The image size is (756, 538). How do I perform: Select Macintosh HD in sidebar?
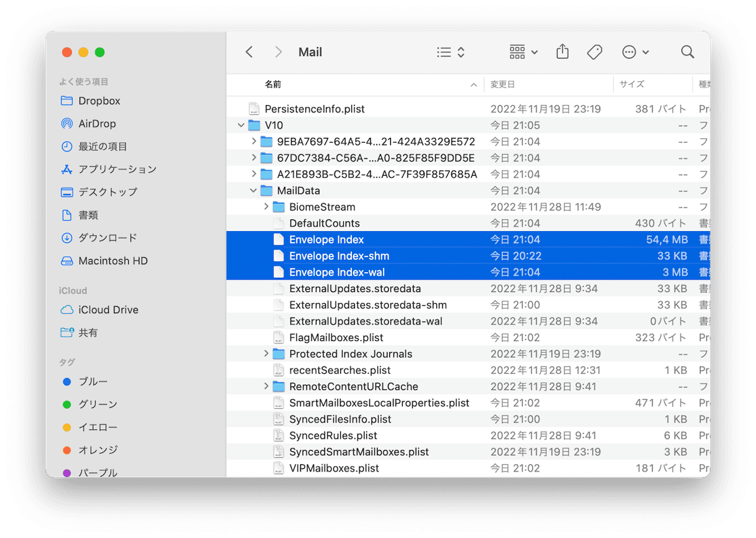113,261
